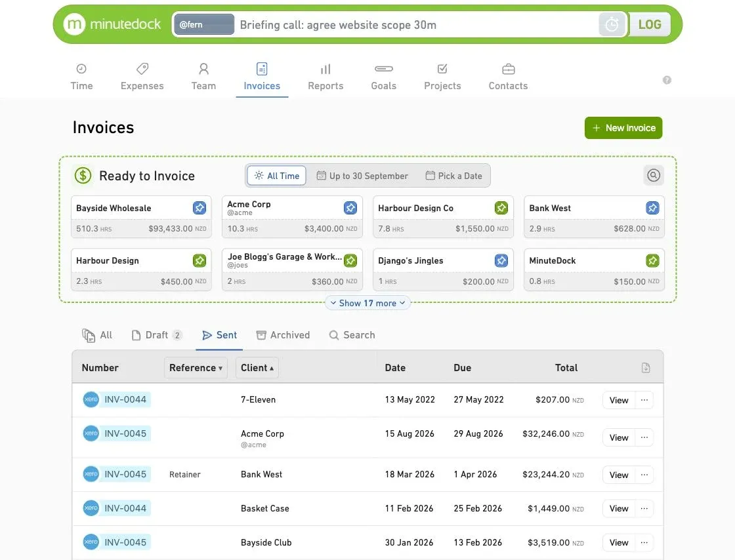
Task: Click Joe Blogg's Garage pin icon
Action: pyautogui.click(x=350, y=260)
